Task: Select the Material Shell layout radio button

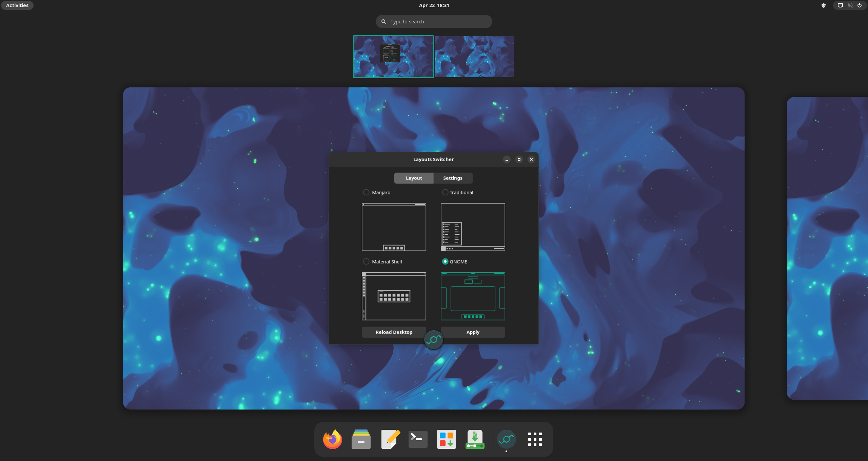Action: point(366,261)
